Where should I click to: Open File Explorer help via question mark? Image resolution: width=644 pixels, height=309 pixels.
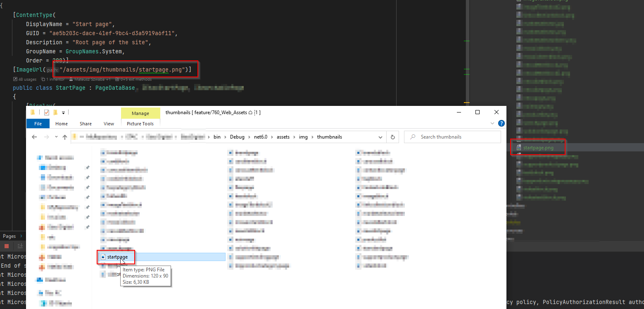501,123
